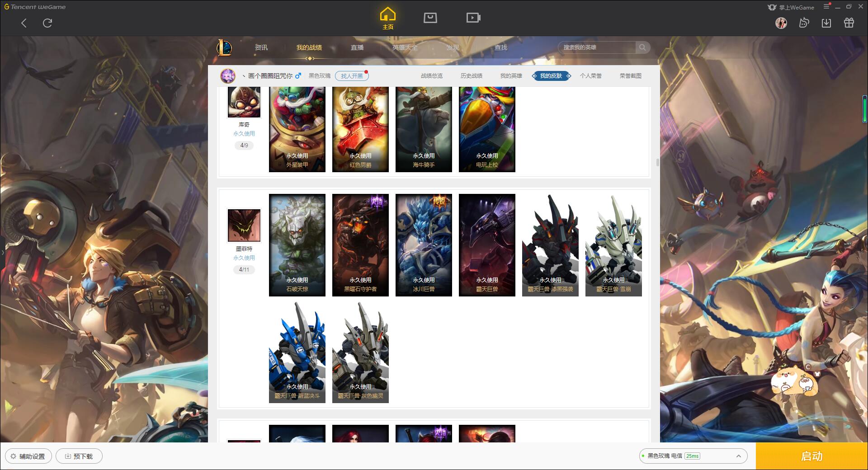Open the 英雄大全 tab
Screen dimensions: 868x470
click(405, 47)
